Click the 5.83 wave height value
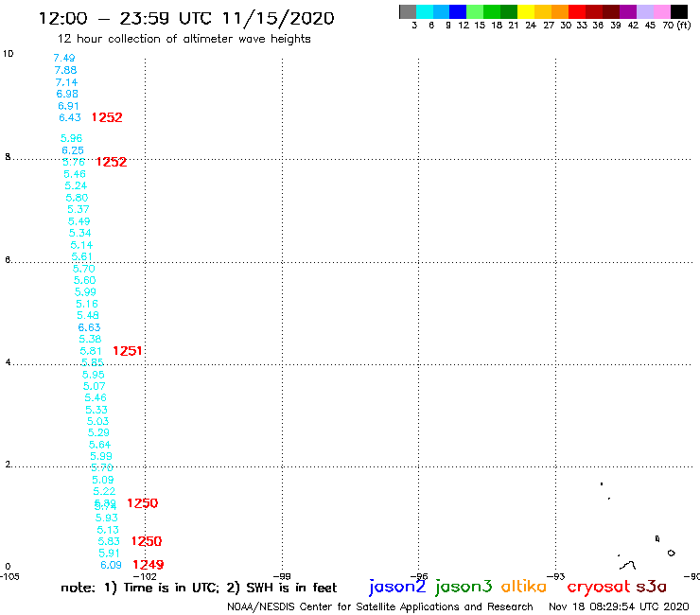 pos(109,541)
